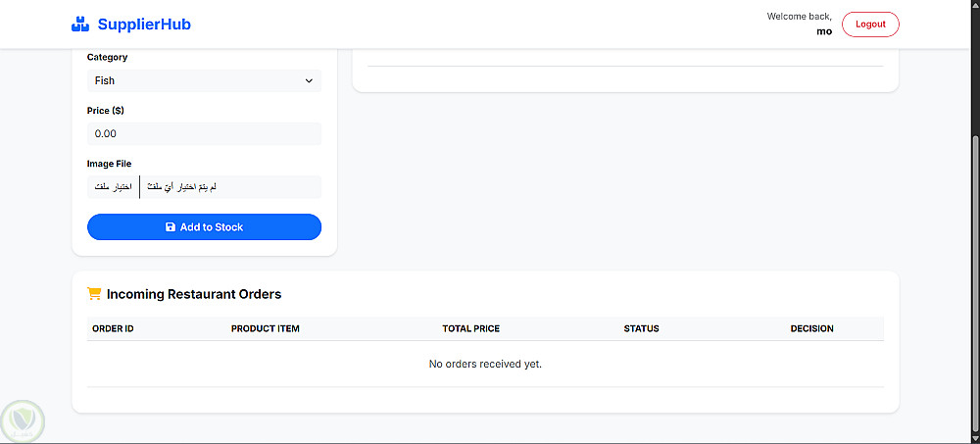Image resolution: width=980 pixels, height=444 pixels.
Task: Click the page's vertical scrollbar thumb
Action: click(973, 284)
